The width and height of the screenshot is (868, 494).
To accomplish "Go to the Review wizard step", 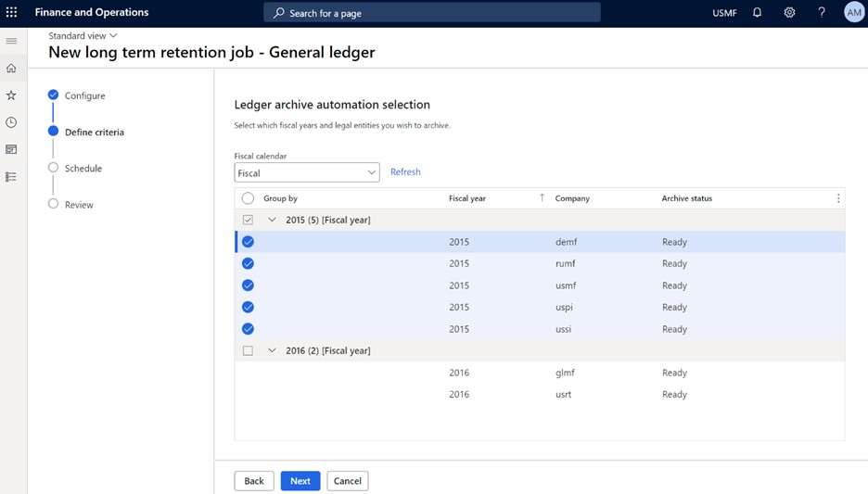I will 79,205.
